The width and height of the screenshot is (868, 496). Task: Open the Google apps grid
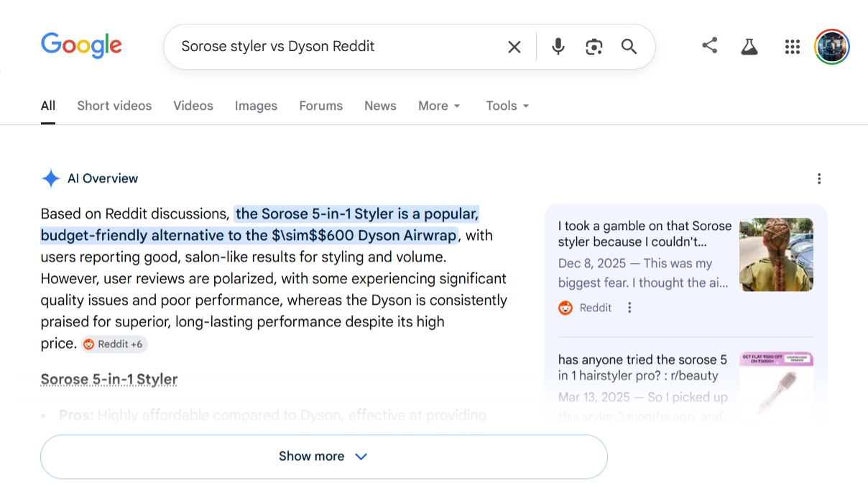click(793, 46)
